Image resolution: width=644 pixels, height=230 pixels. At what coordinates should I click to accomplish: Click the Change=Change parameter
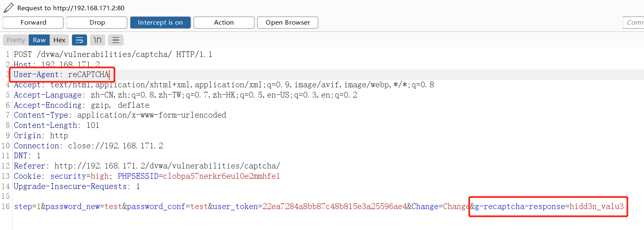click(441, 207)
